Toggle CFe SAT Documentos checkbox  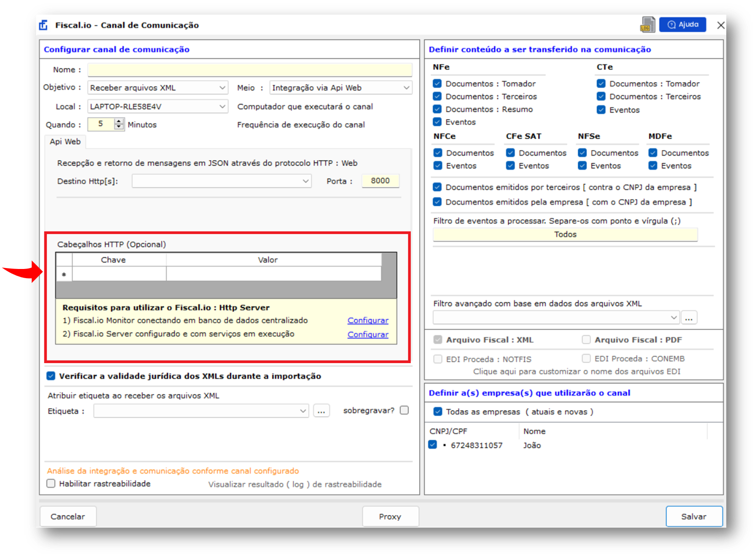click(511, 153)
